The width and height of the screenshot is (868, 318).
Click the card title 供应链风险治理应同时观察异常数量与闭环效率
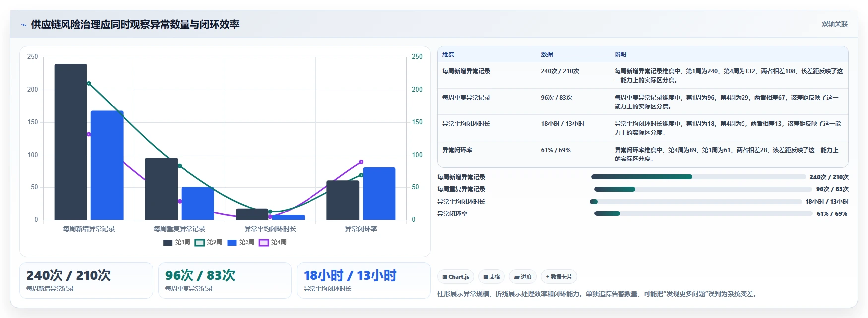tap(135, 25)
